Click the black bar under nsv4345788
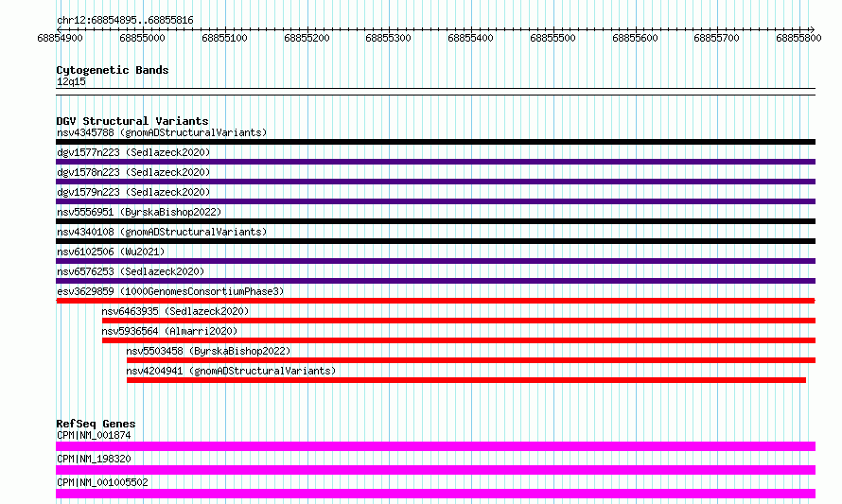 point(435,142)
